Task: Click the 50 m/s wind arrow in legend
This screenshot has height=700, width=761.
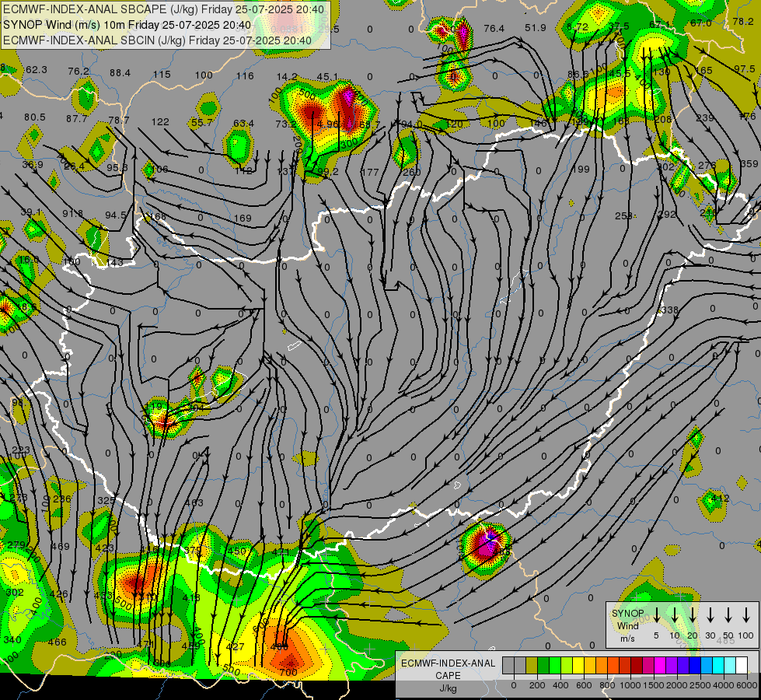Action: [728, 615]
